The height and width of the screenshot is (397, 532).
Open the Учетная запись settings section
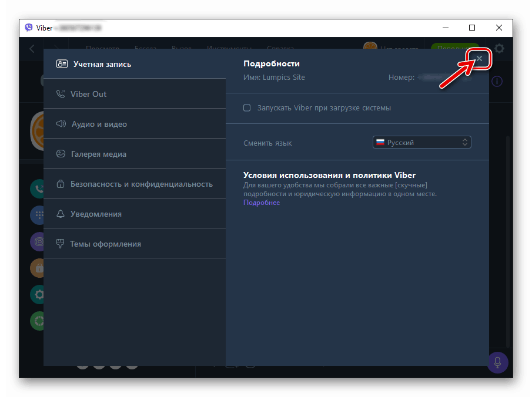pyautogui.click(x=135, y=64)
